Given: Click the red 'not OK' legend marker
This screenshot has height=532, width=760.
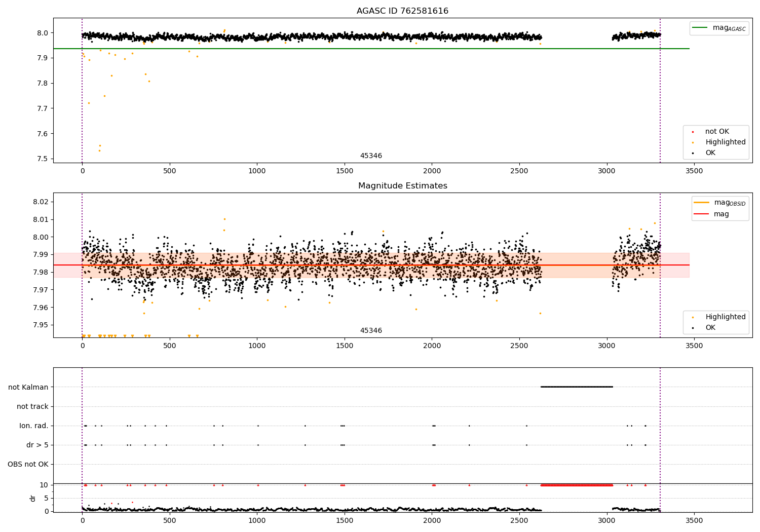Looking at the screenshot, I should (693, 132).
